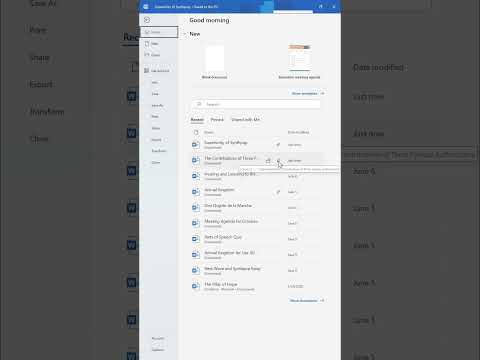
Task: Click the Search input field
Action: [x=256, y=104]
